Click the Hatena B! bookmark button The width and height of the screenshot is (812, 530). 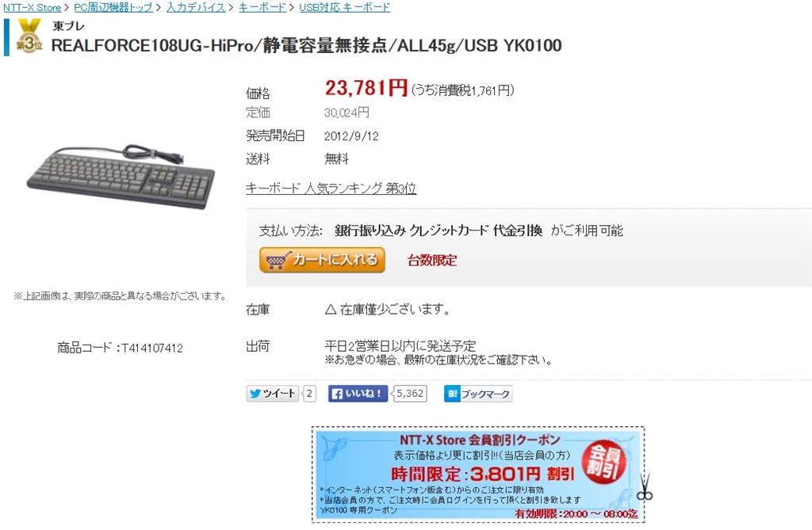pyautogui.click(x=478, y=394)
